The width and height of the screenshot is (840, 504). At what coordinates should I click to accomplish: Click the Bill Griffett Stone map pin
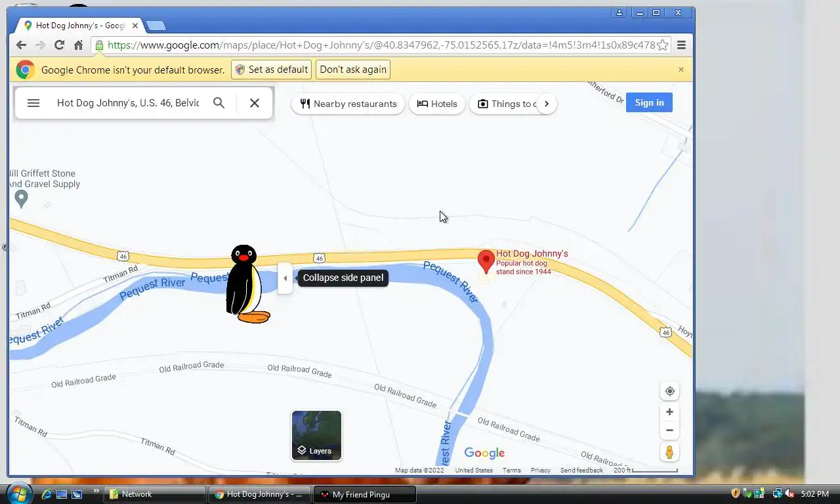(x=21, y=199)
